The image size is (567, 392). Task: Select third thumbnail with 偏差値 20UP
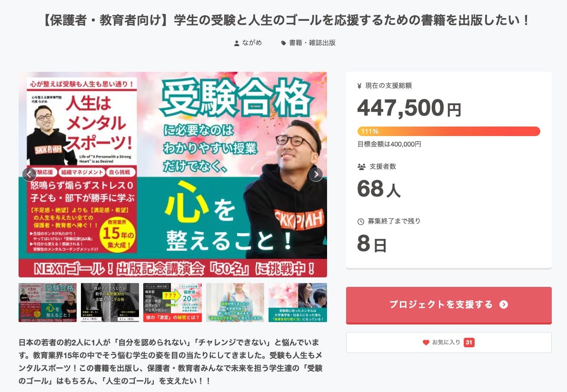172,303
